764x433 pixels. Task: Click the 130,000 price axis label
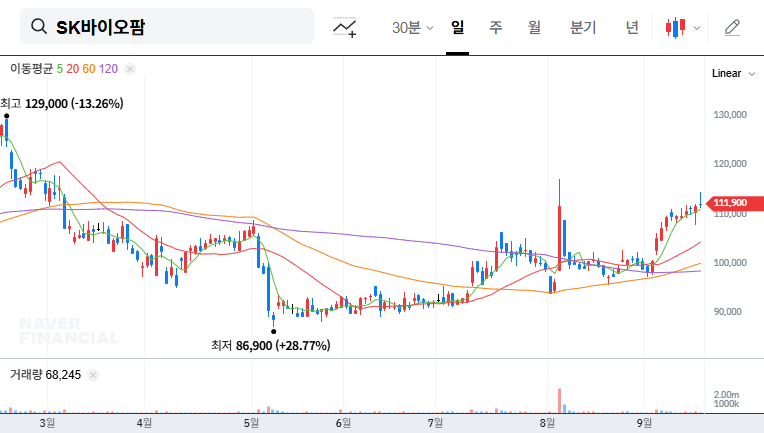(730, 115)
